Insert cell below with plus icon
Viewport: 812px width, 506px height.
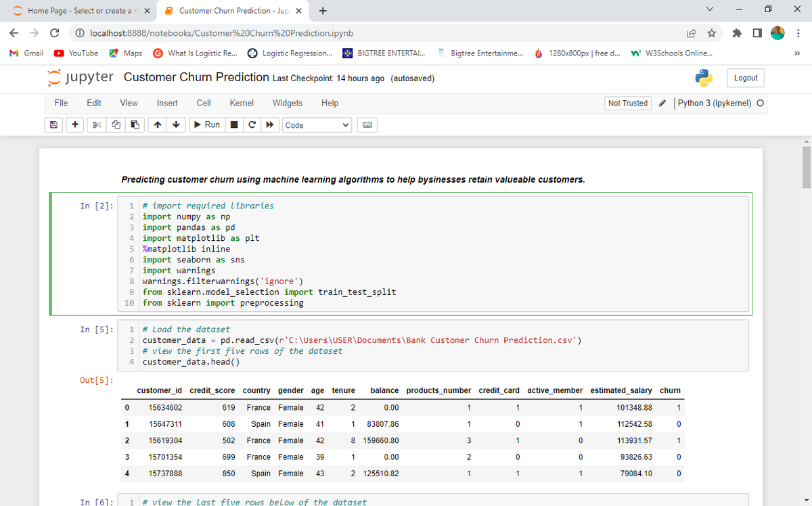[74, 125]
